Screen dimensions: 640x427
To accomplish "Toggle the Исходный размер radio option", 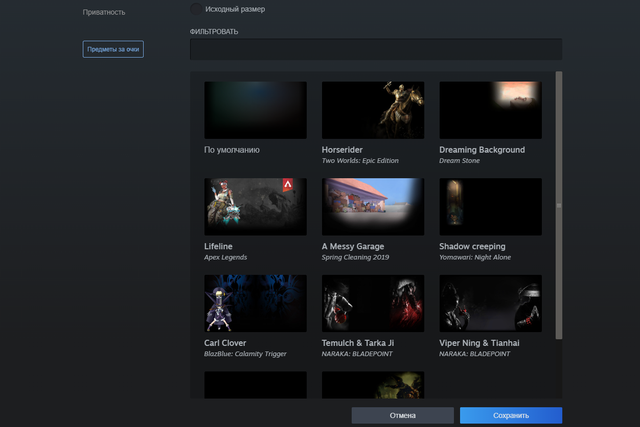I will pos(196,9).
